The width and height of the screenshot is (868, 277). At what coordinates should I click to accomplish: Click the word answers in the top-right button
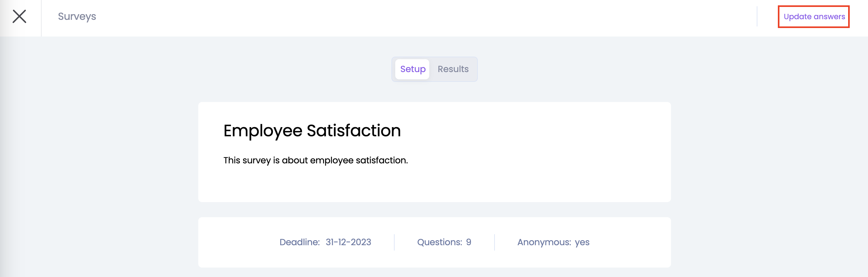(x=829, y=16)
